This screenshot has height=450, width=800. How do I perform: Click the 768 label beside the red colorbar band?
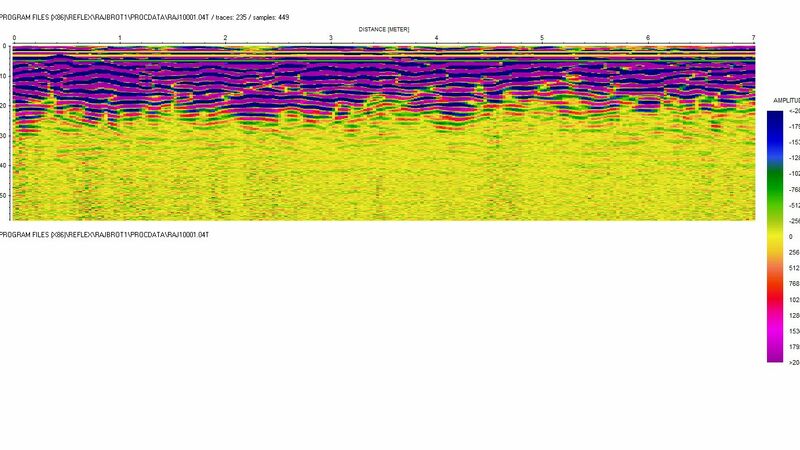pyautogui.click(x=793, y=283)
